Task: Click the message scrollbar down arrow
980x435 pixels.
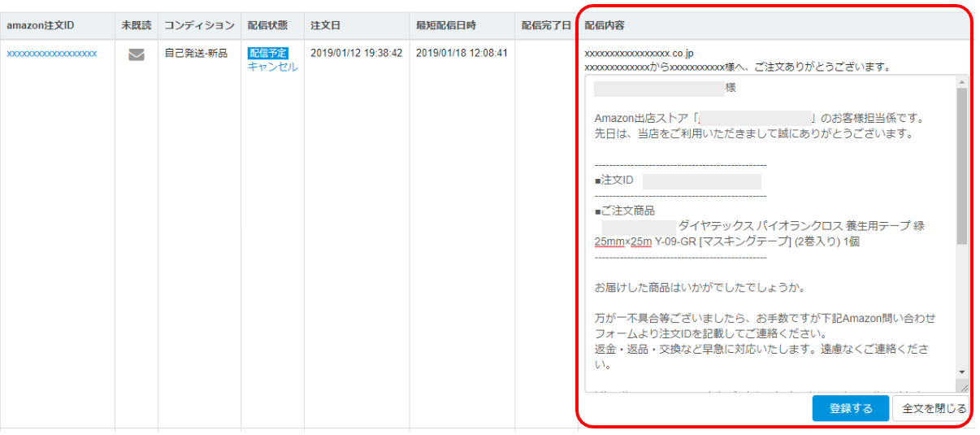Action: click(x=962, y=371)
